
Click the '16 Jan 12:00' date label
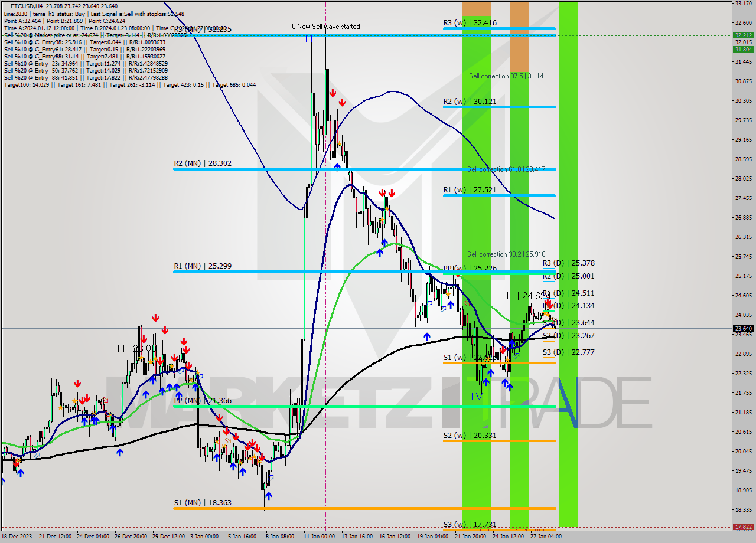395,537
